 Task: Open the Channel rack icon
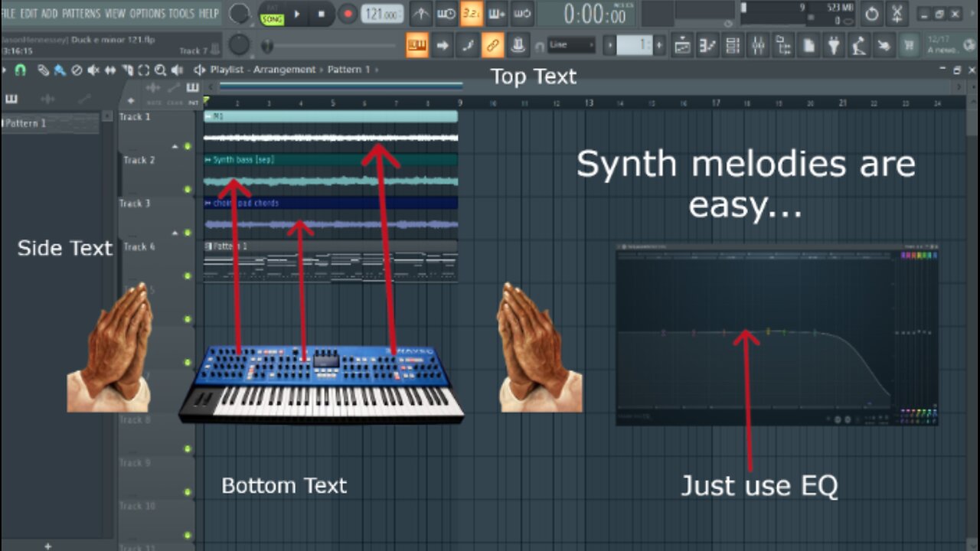tap(733, 46)
